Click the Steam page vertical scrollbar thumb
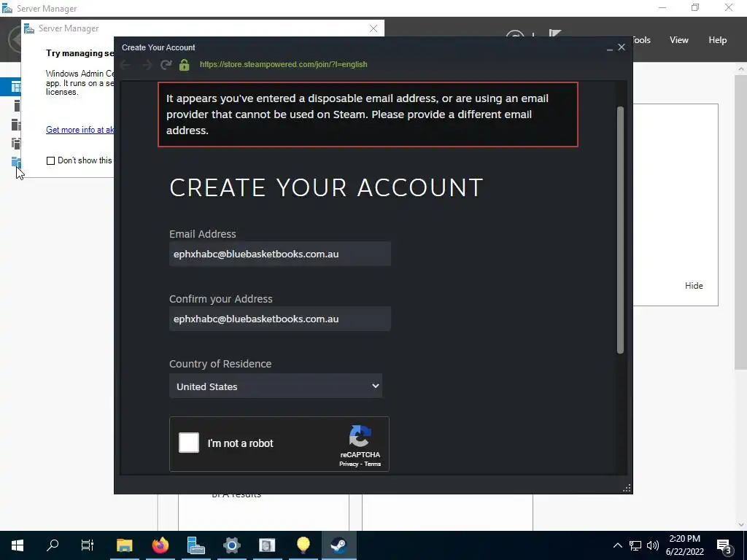The height and width of the screenshot is (560, 747). click(620, 230)
